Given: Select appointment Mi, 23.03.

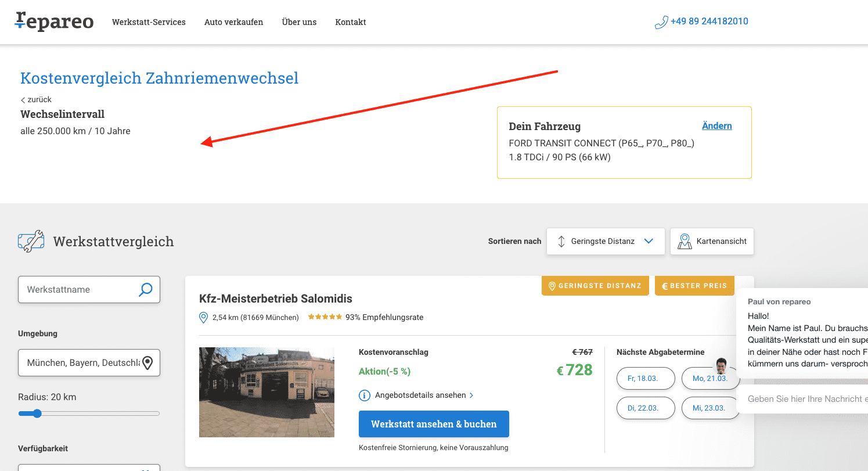Looking at the screenshot, I should 710,408.
